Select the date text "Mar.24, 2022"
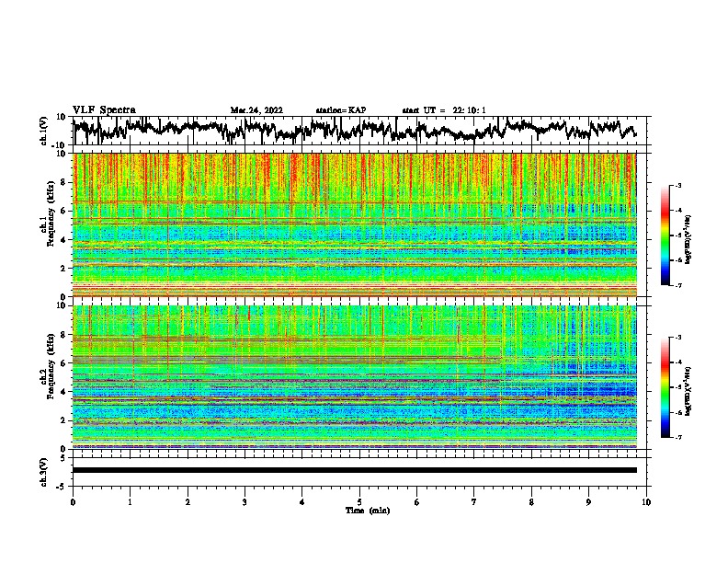728x563 pixels. coord(256,110)
